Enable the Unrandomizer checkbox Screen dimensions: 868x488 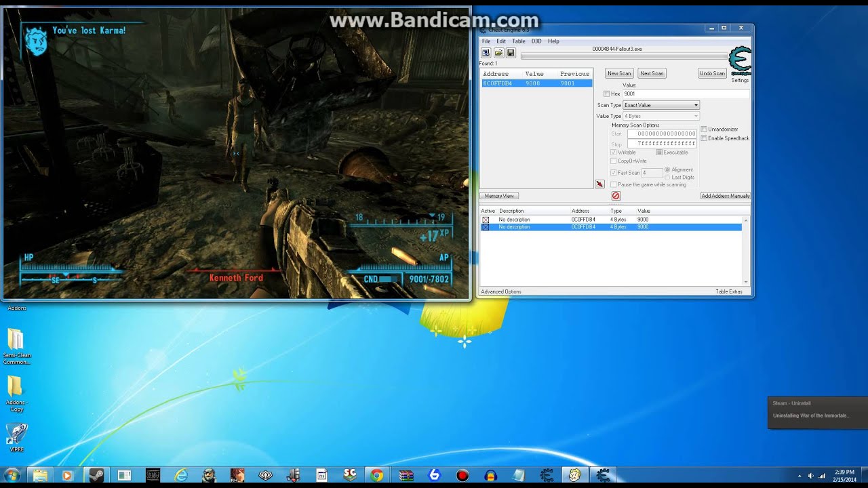click(x=704, y=129)
